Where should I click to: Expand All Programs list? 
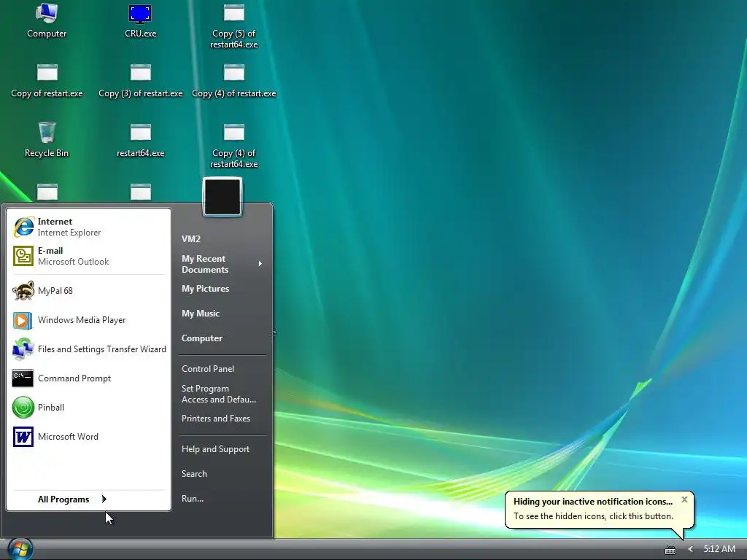point(89,499)
